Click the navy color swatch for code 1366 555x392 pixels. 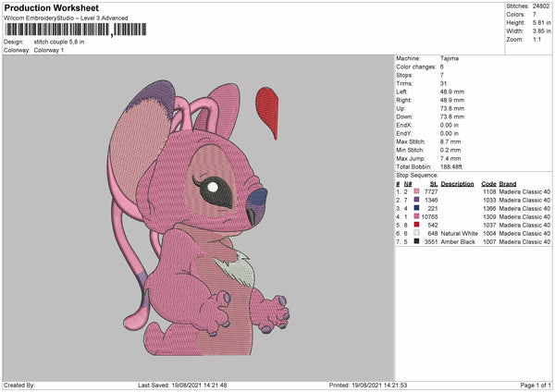click(x=416, y=208)
